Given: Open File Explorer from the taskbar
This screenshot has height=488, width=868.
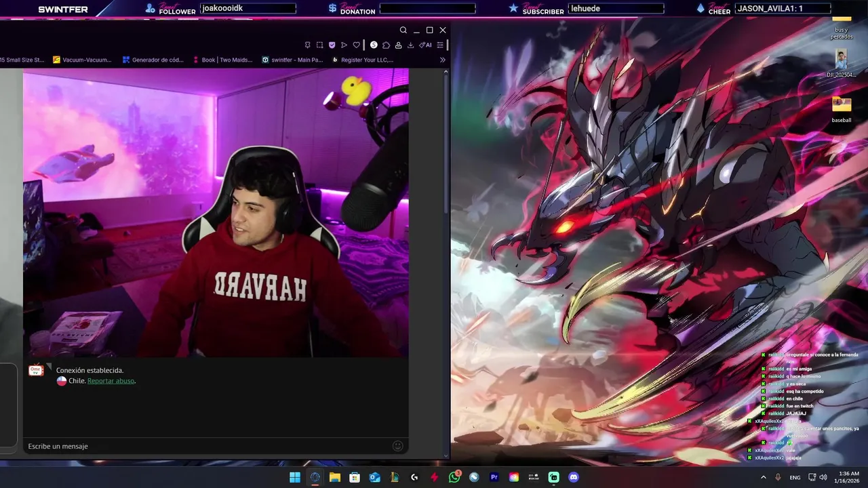Looking at the screenshot, I should (x=335, y=477).
